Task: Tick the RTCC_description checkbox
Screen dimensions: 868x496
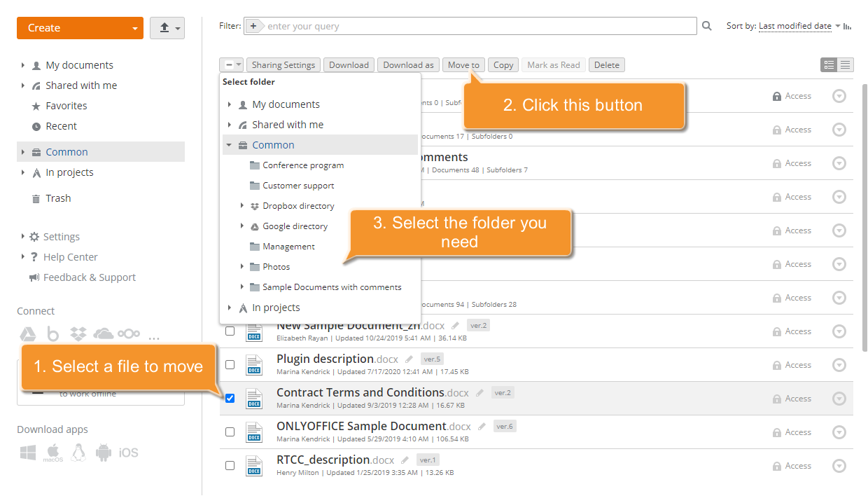Action: point(230,465)
